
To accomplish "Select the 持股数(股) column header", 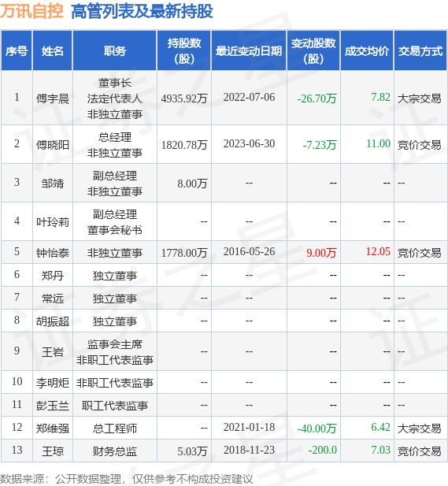I will pos(184,51).
